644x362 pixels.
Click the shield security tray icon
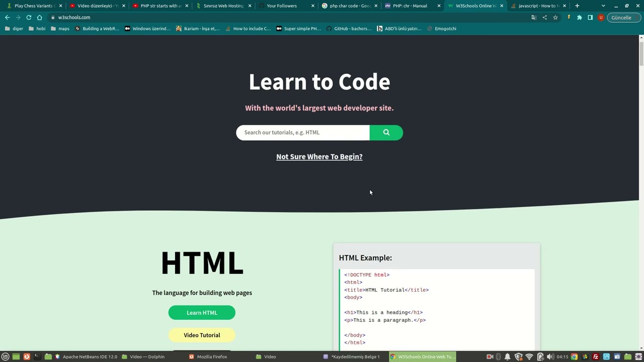[518, 356]
